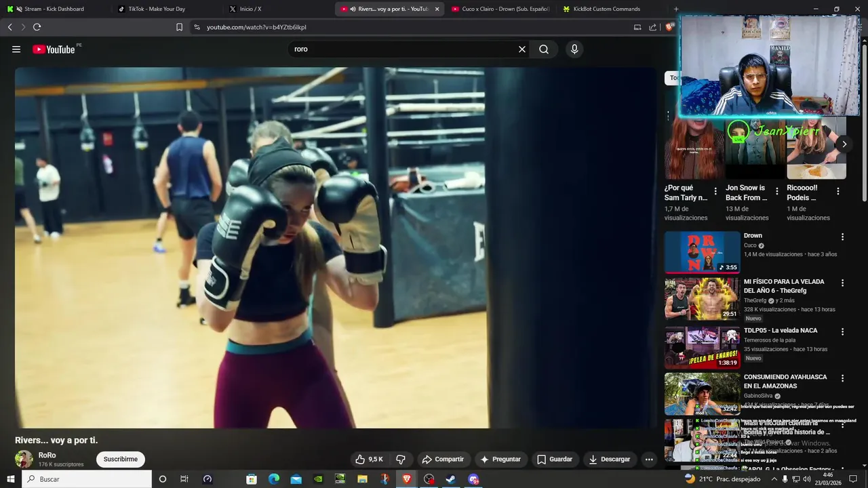The height and width of the screenshot is (488, 868).
Task: Open more actions ellipsis below video
Action: coord(649,459)
